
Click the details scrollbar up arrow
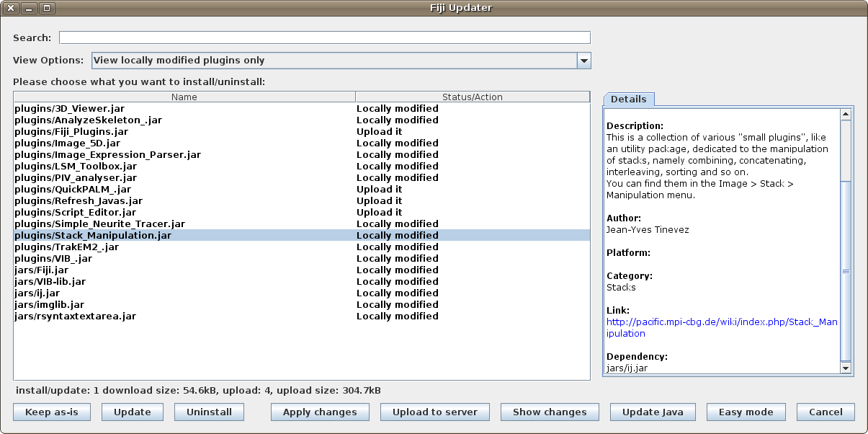point(846,114)
